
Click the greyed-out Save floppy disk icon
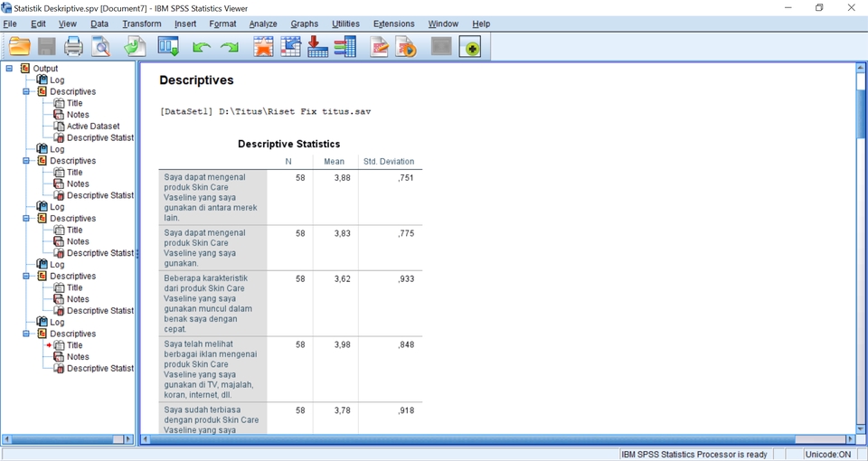pyautogui.click(x=46, y=46)
